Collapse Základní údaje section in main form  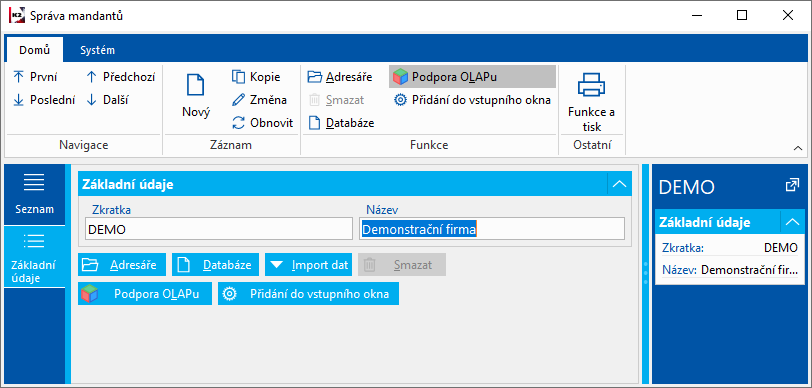pyautogui.click(x=619, y=184)
